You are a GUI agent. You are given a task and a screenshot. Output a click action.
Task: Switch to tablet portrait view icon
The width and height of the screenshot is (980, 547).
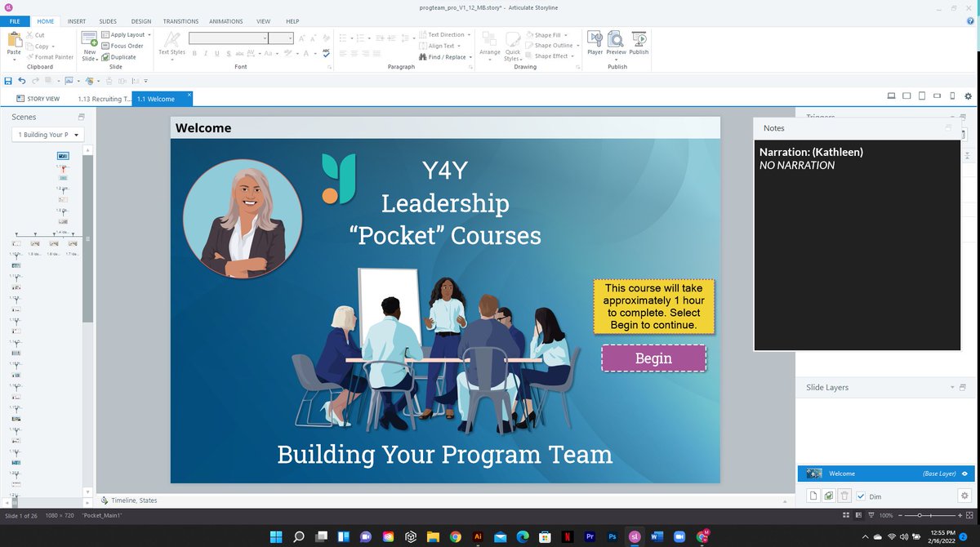point(922,96)
